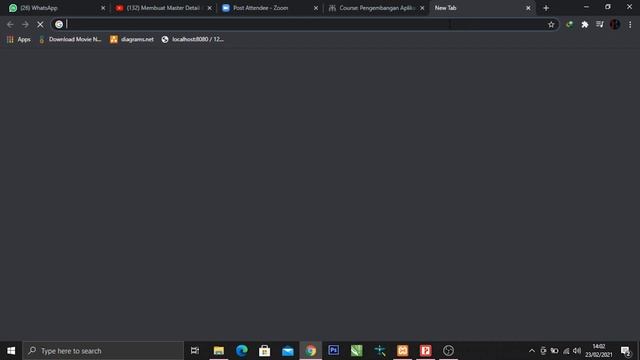Go forward to next page
The width and height of the screenshot is (640, 360).
point(25,24)
